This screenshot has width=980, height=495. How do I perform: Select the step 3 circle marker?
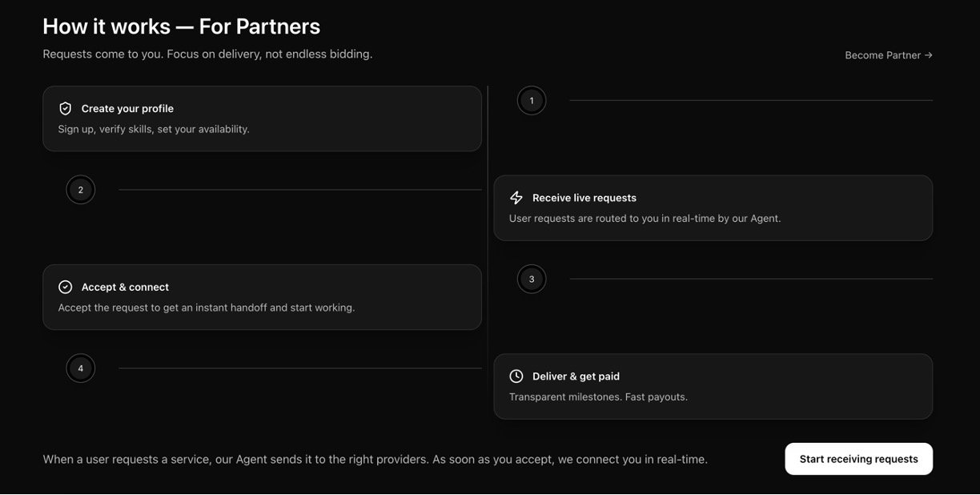(532, 280)
